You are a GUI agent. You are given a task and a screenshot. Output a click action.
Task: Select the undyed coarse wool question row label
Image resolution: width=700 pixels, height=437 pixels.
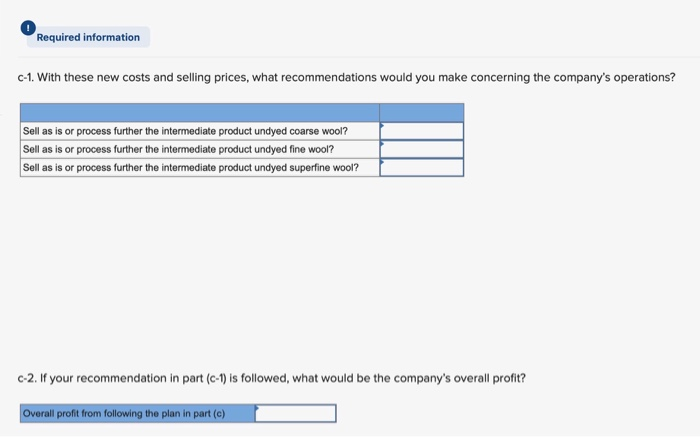(x=185, y=131)
